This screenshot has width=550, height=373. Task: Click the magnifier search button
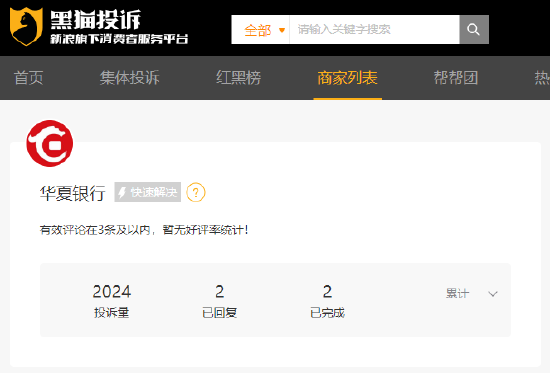[x=474, y=29]
